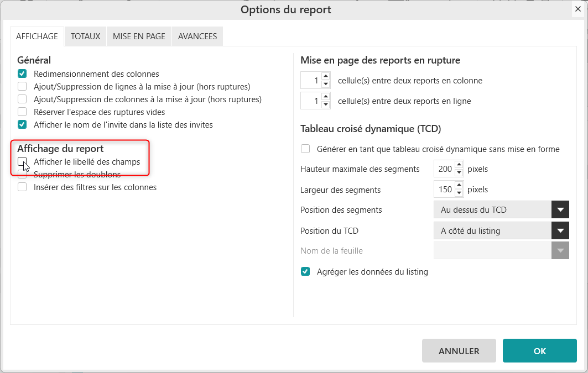Decrease Hauteur maximale des segments value
Screen dimensions: 588x373
[x=459, y=172]
